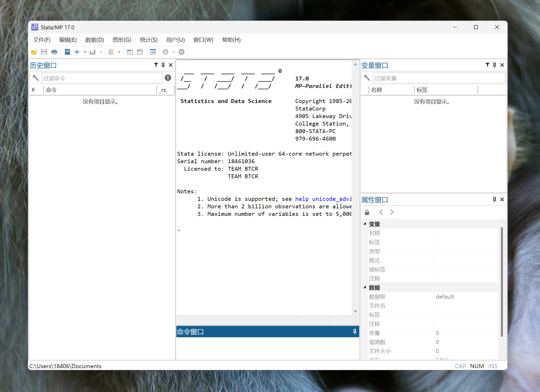Click wrench icon in 历史窗口 filter
Viewport: 540px width, 392px height.
(36, 78)
